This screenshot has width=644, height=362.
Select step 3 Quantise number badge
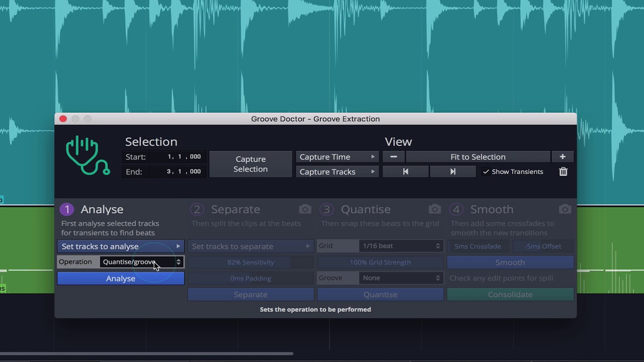click(327, 209)
